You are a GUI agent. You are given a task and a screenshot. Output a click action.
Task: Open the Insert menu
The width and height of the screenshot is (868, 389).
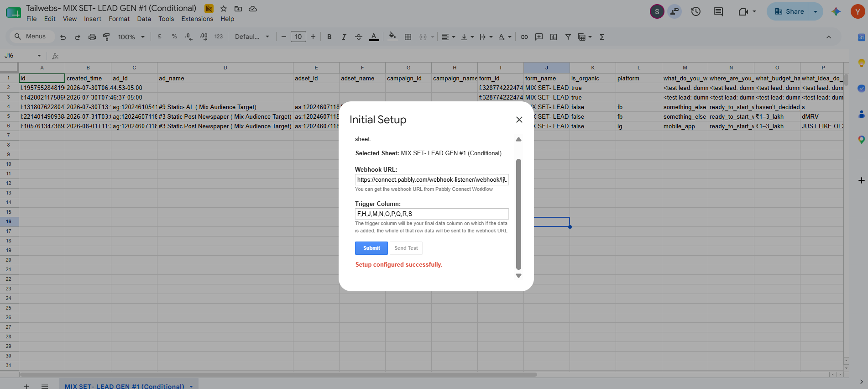93,19
